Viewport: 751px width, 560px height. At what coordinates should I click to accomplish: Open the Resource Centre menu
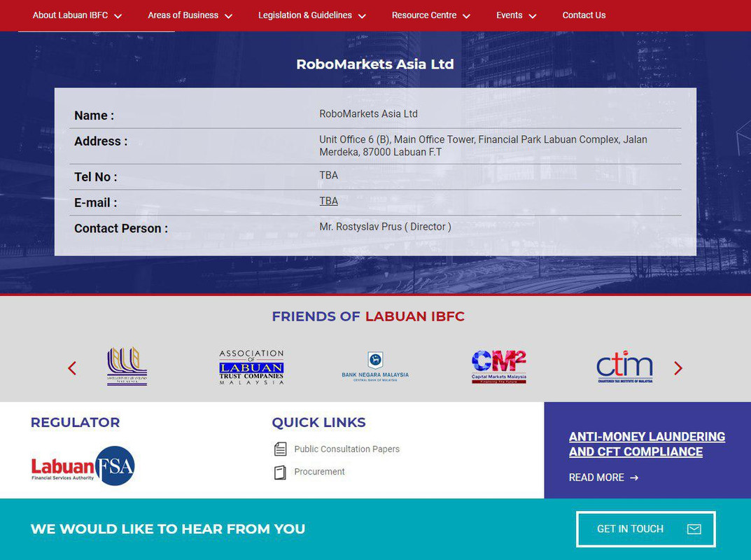pos(430,15)
